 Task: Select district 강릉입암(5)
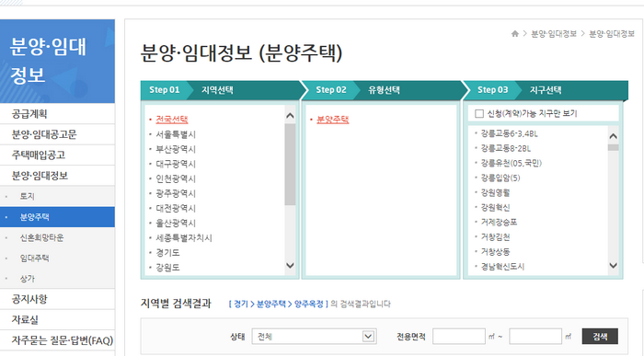500,178
